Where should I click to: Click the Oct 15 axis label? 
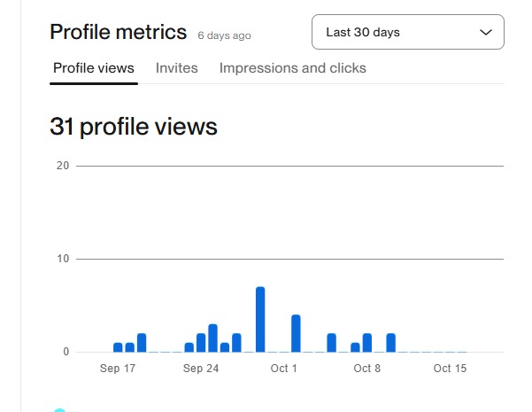450,369
